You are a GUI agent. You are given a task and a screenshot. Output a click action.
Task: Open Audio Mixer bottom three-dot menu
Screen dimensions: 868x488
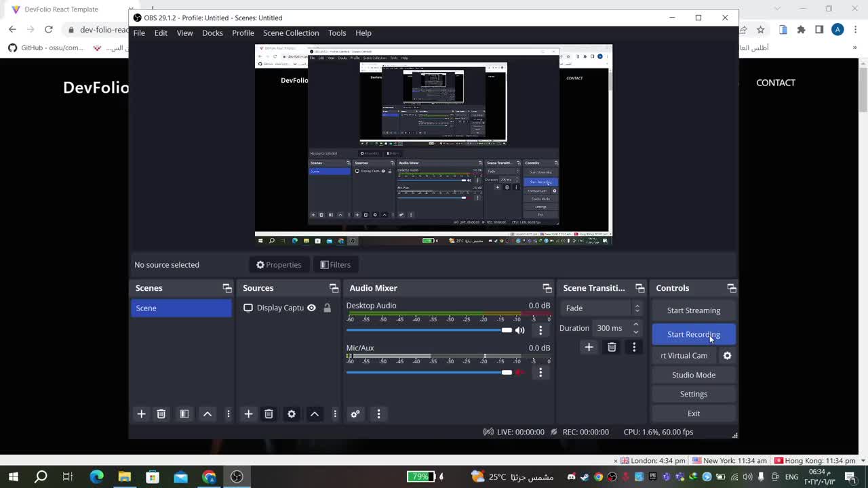click(x=378, y=414)
